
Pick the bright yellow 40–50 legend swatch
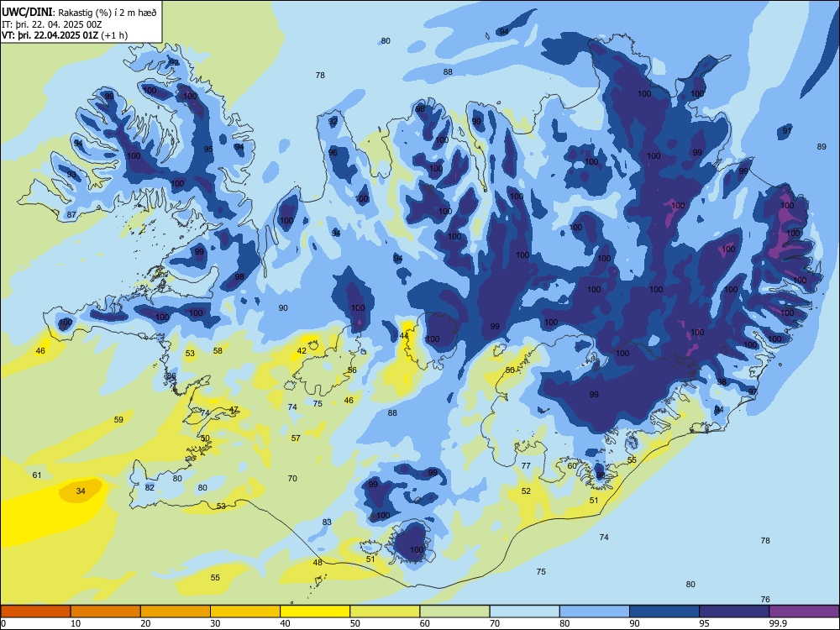[x=315, y=612]
